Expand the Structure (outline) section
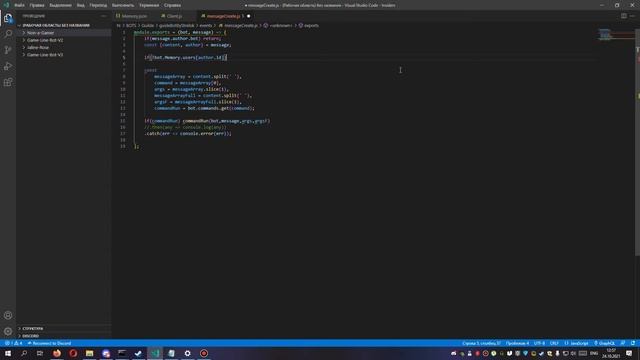The image size is (640, 360). coord(63,328)
